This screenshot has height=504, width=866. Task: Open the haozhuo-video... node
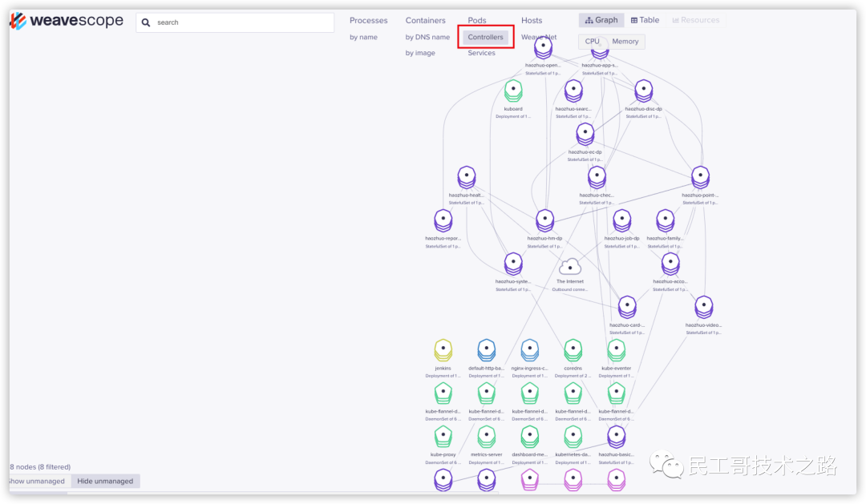pos(704,308)
